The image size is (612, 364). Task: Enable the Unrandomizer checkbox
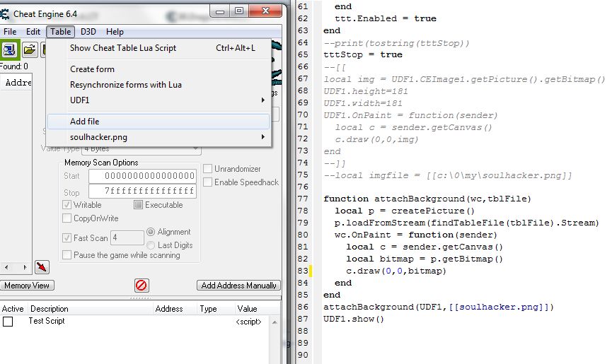click(x=208, y=169)
